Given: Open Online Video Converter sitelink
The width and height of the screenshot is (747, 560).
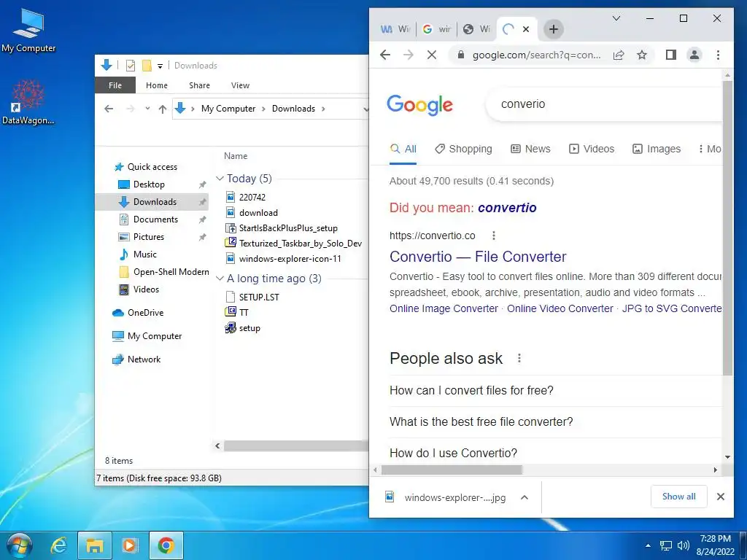Looking at the screenshot, I should [560, 308].
